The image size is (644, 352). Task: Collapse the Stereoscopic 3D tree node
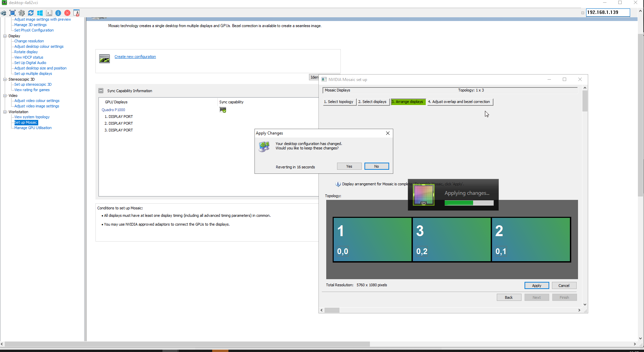tap(5, 79)
